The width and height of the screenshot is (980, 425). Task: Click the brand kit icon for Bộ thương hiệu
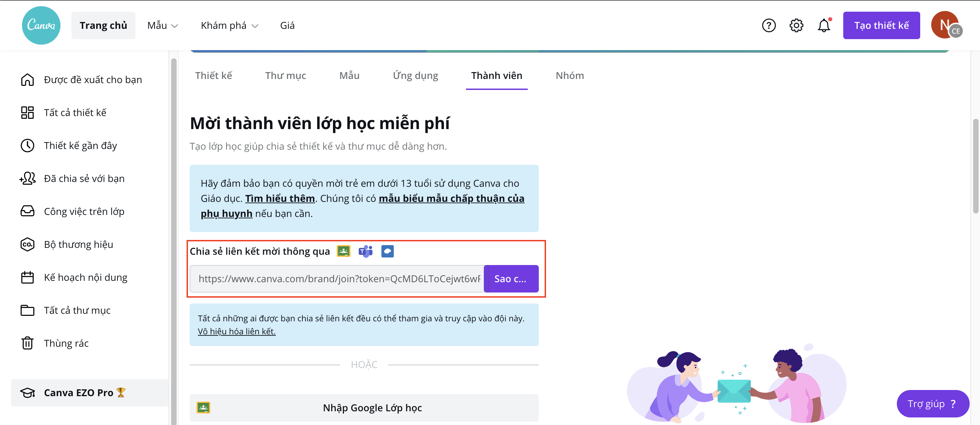(x=27, y=244)
